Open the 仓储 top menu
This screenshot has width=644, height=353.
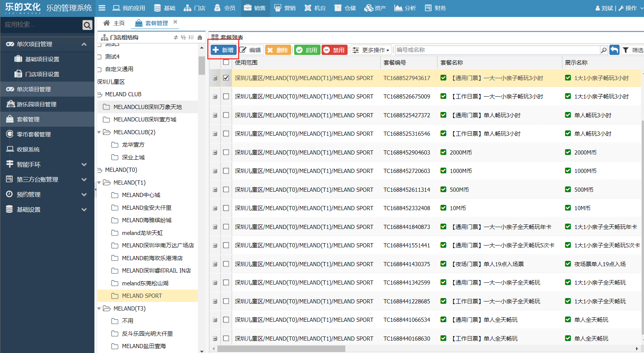[345, 8]
